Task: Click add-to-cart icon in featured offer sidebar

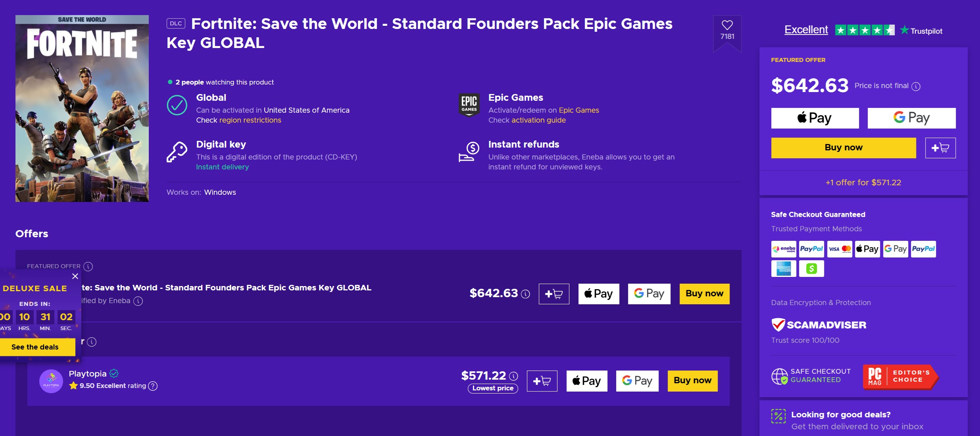Action: click(940, 148)
